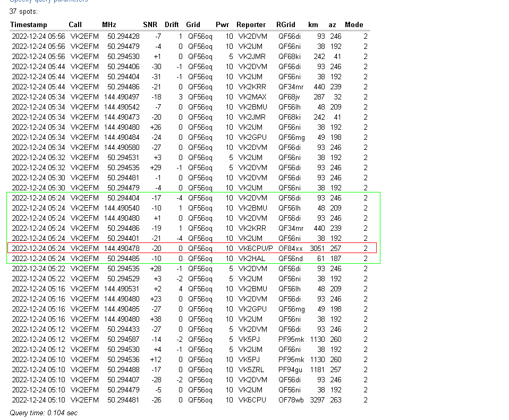The height and width of the screenshot is (420, 509).
Task: Click the Reporter column header
Action: 251,24
